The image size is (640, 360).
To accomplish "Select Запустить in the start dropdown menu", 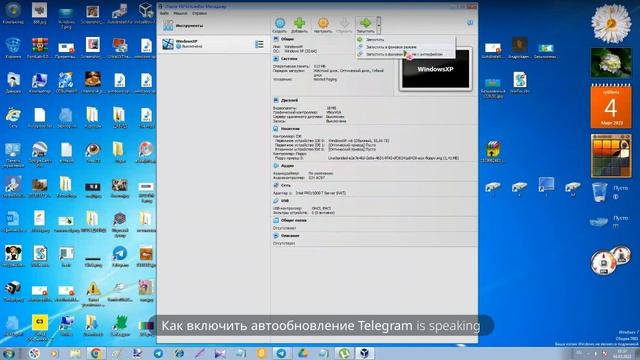I will [x=405, y=40].
